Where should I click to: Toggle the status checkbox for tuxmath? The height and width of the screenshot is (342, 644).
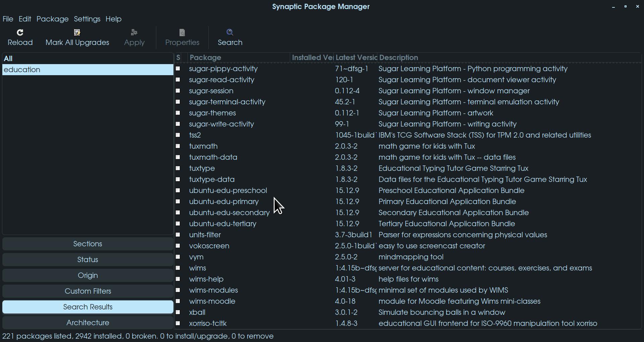[178, 146]
